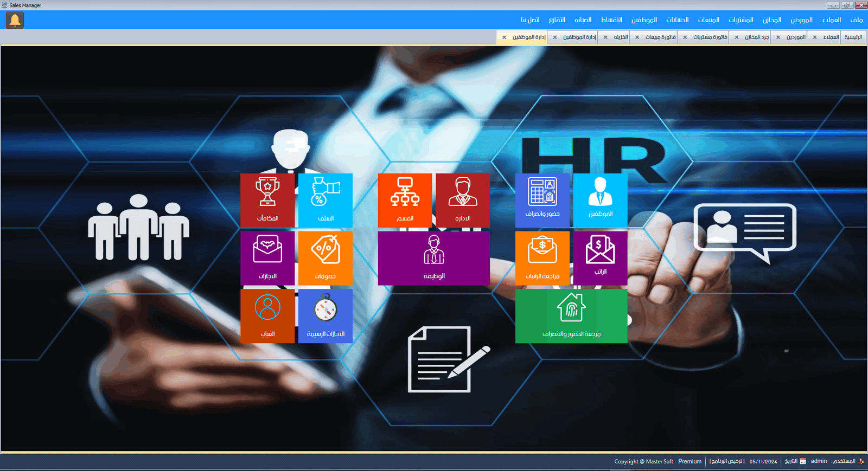Click ترخيص البرنامج license link in status bar
Image resolution: width=868 pixels, height=471 pixels.
(x=726, y=462)
